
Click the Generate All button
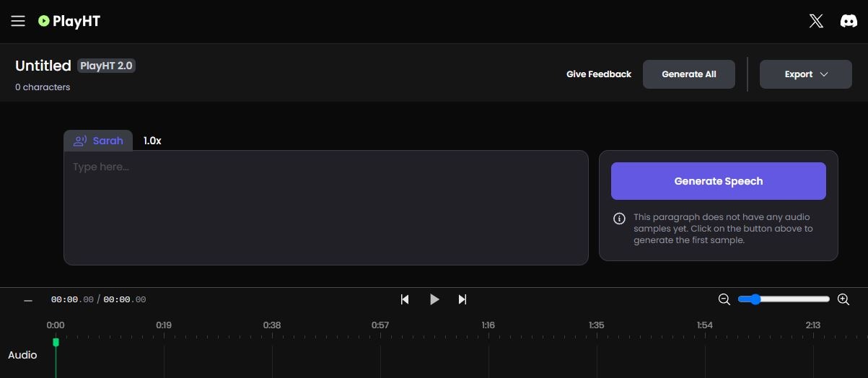689,74
